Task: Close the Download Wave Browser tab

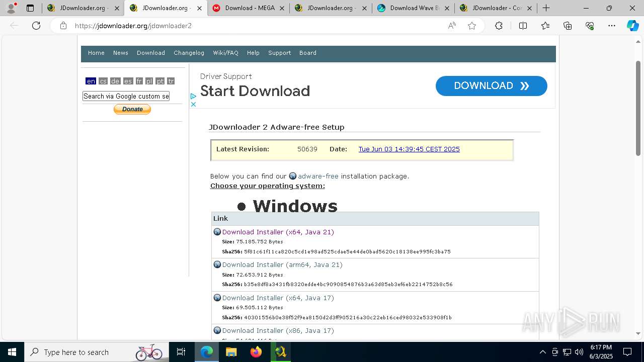Action: 447,8
